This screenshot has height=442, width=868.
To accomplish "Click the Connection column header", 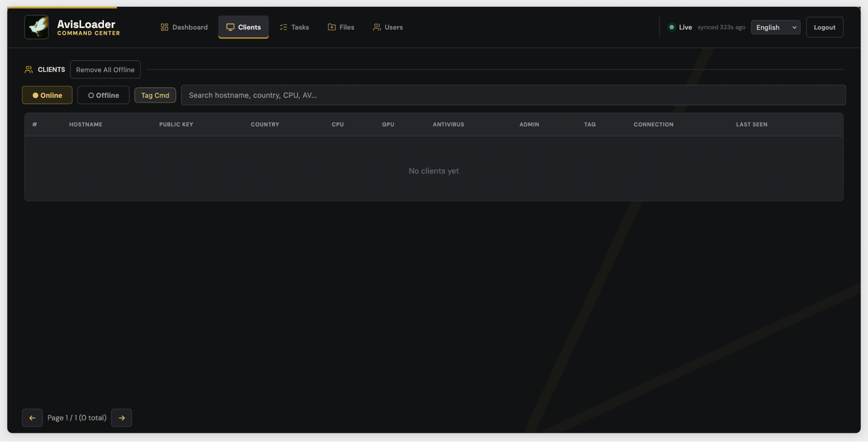I will [653, 124].
